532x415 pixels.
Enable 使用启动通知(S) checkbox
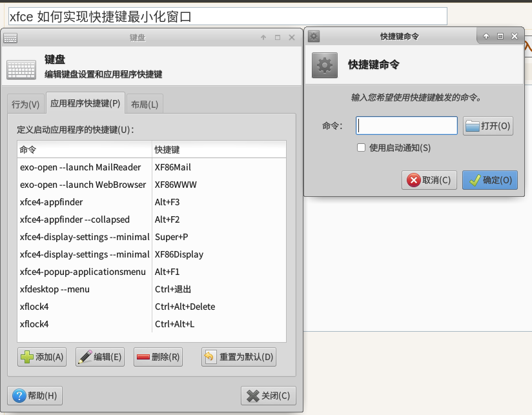pyautogui.click(x=361, y=148)
